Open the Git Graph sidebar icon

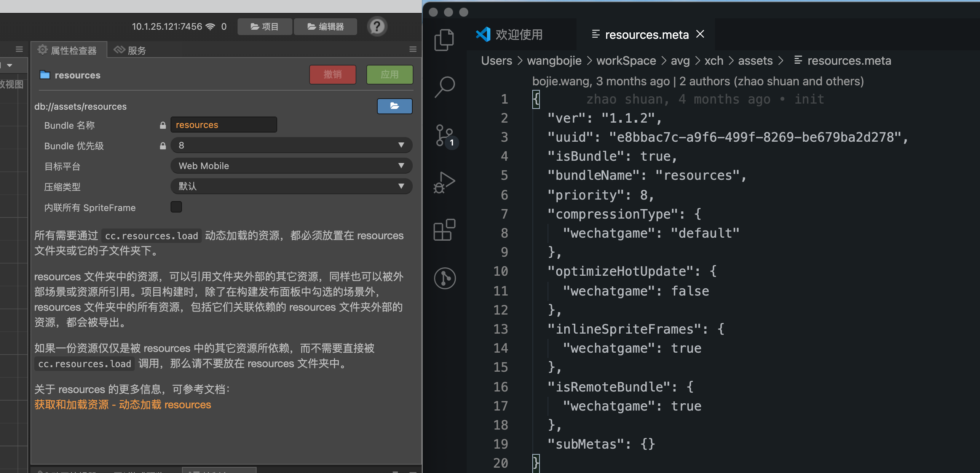point(444,278)
